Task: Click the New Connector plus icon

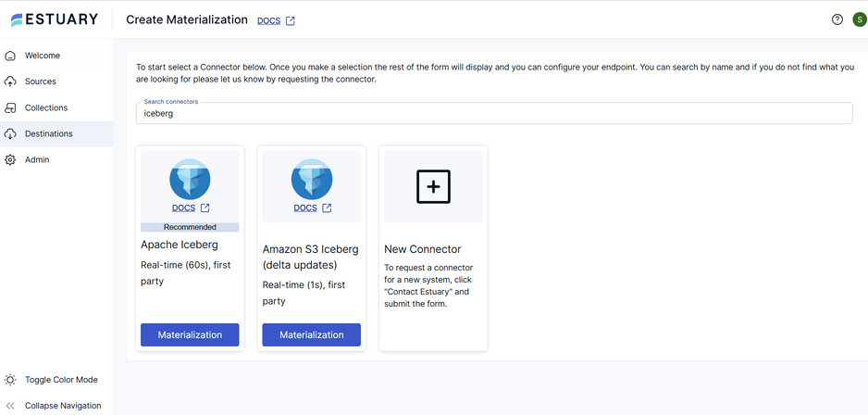Action: click(433, 186)
